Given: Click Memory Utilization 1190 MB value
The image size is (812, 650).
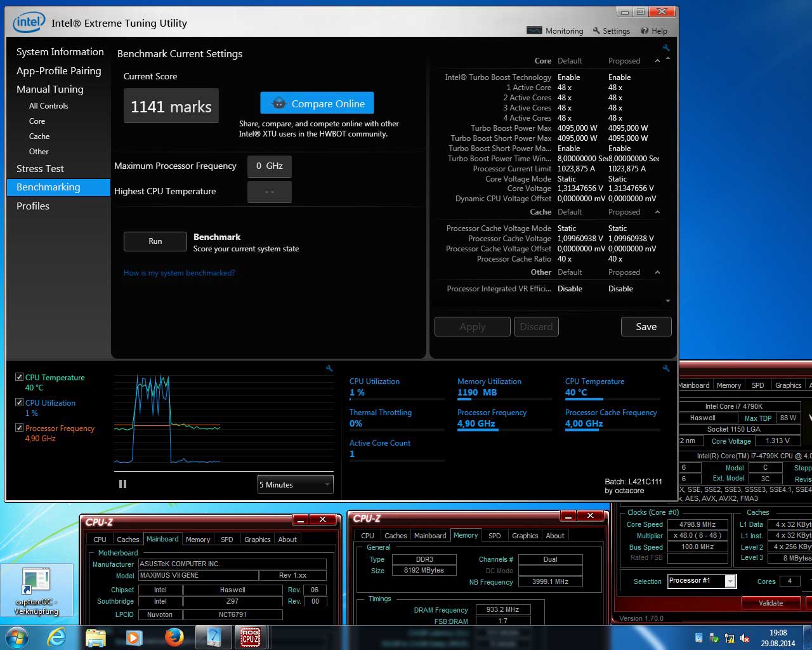Looking at the screenshot, I should [x=477, y=393].
